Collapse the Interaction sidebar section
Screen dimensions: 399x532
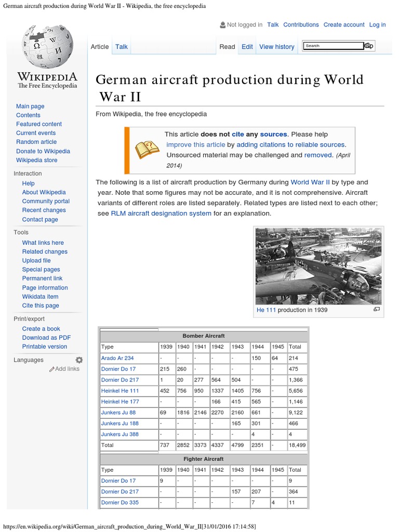(x=28, y=174)
